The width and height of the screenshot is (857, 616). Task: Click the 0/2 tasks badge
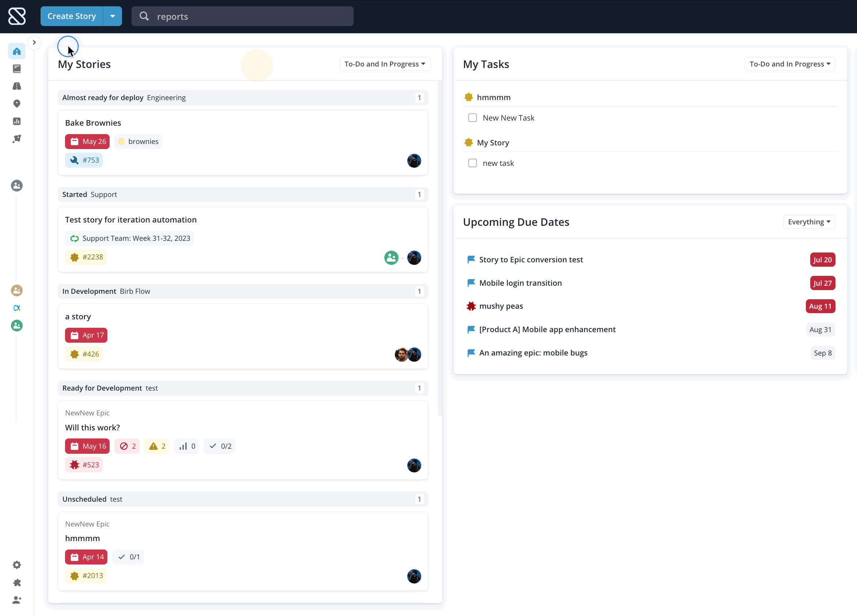(220, 446)
